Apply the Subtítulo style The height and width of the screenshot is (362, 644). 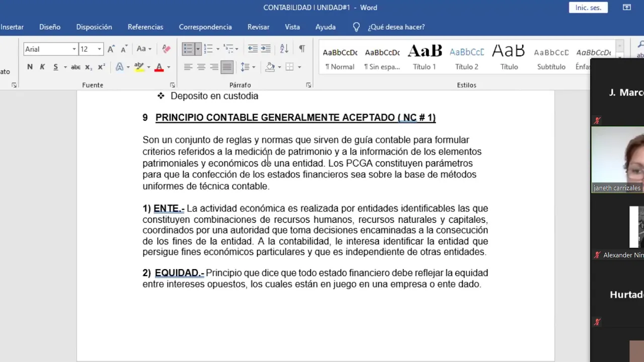[551, 59]
